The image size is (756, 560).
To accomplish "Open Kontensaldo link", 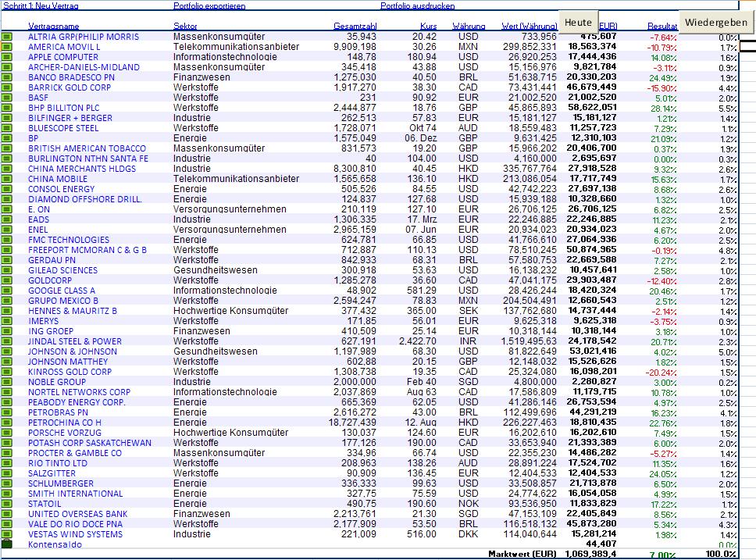I will [55, 544].
